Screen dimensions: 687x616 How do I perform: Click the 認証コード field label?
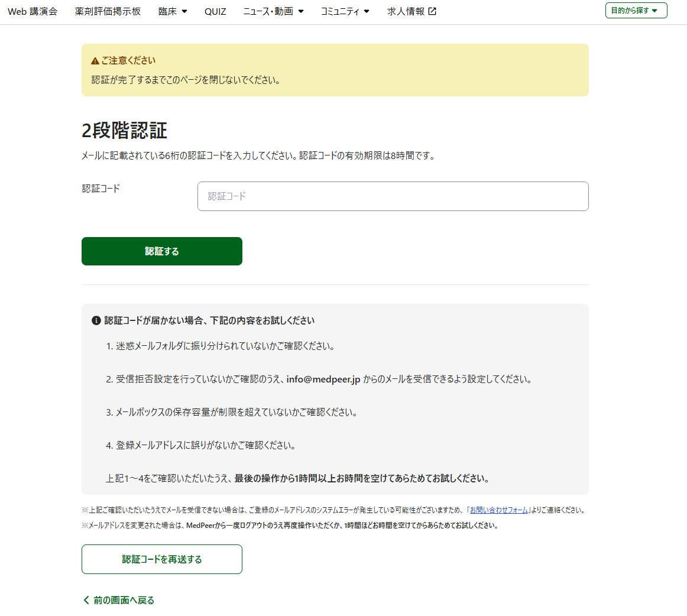tap(101, 189)
